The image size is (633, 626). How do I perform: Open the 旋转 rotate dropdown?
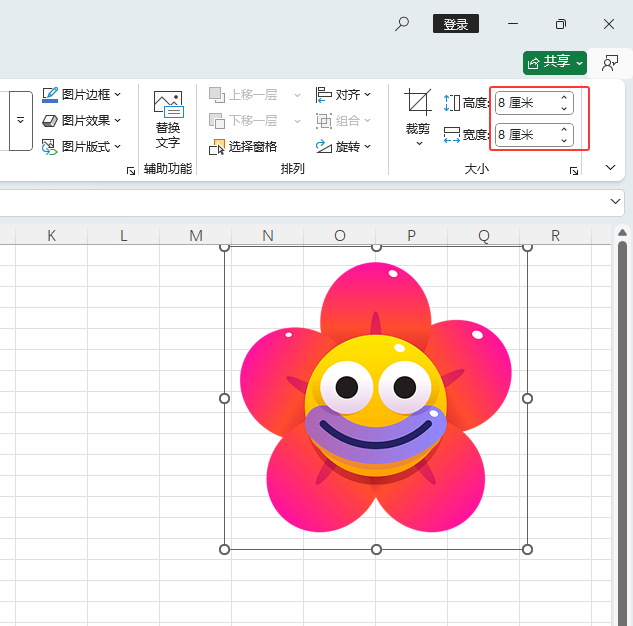343,146
